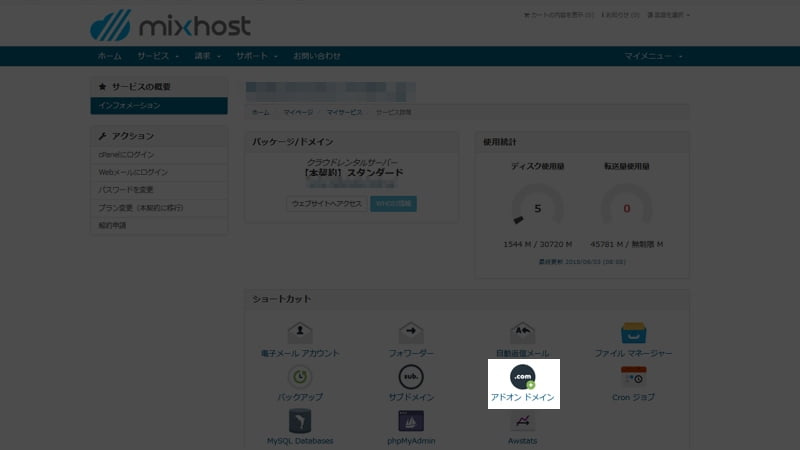Open the Cron ジョブ calendar icon
Viewport: 800px width, 450px height.
click(633, 377)
